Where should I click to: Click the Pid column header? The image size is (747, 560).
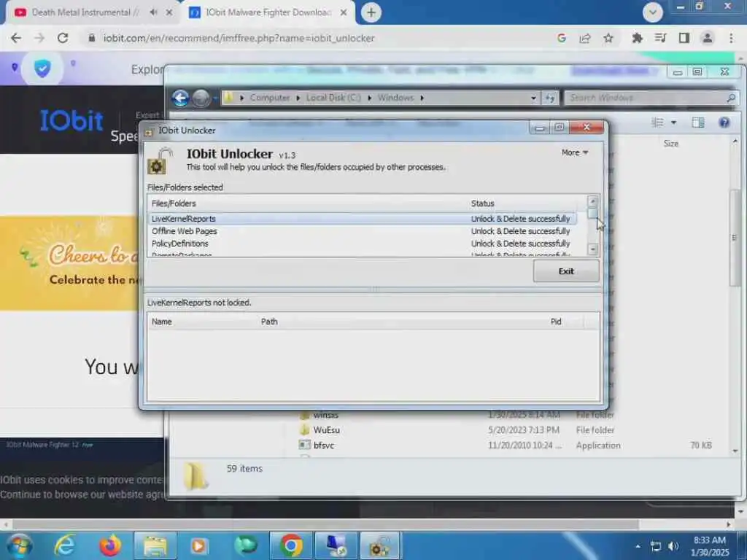point(555,322)
